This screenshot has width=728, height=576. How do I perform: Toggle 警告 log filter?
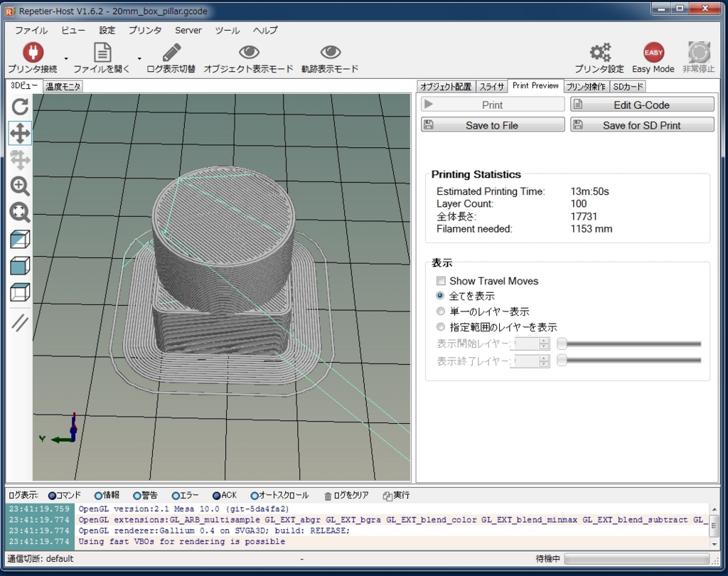click(x=145, y=496)
